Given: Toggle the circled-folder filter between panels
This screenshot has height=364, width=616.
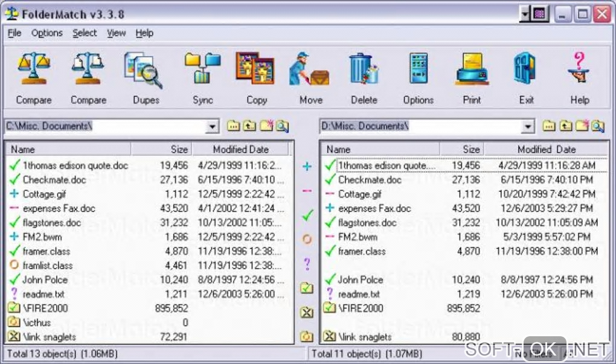Looking at the screenshot, I should (306, 336).
